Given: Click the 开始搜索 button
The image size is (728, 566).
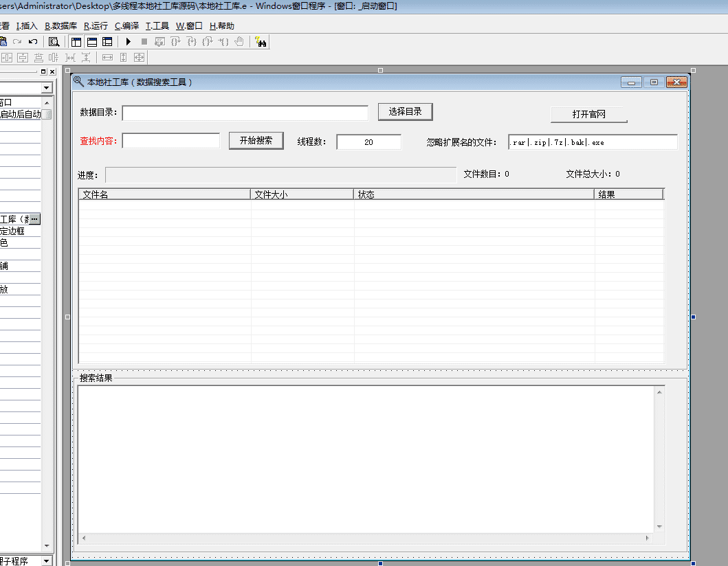Looking at the screenshot, I should [x=256, y=141].
